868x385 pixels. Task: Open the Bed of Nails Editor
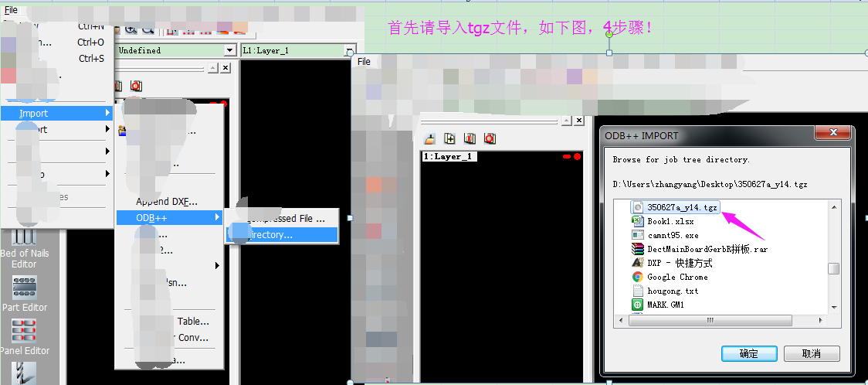[25, 249]
